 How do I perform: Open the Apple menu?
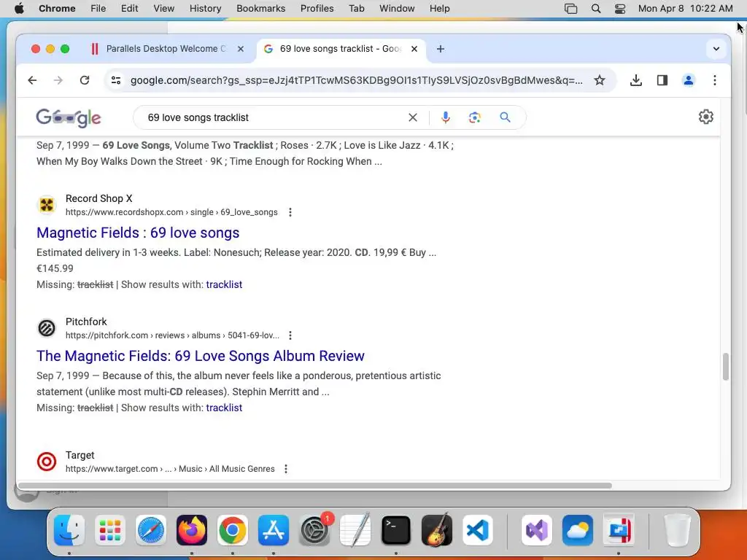click(x=19, y=9)
